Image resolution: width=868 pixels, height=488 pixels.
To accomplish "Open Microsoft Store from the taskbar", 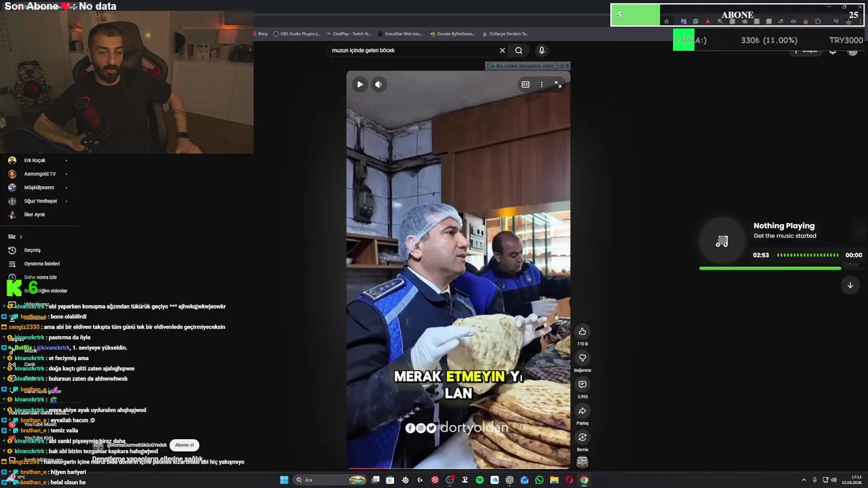I will tap(390, 480).
